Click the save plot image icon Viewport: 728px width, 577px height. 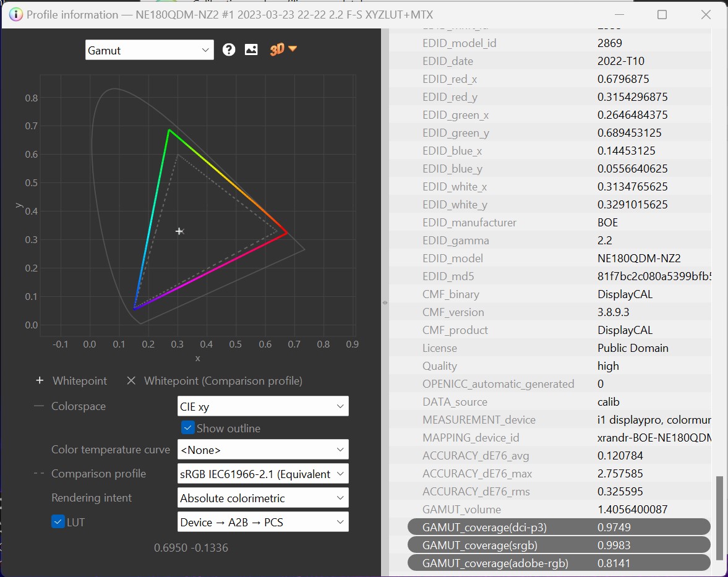pos(251,50)
